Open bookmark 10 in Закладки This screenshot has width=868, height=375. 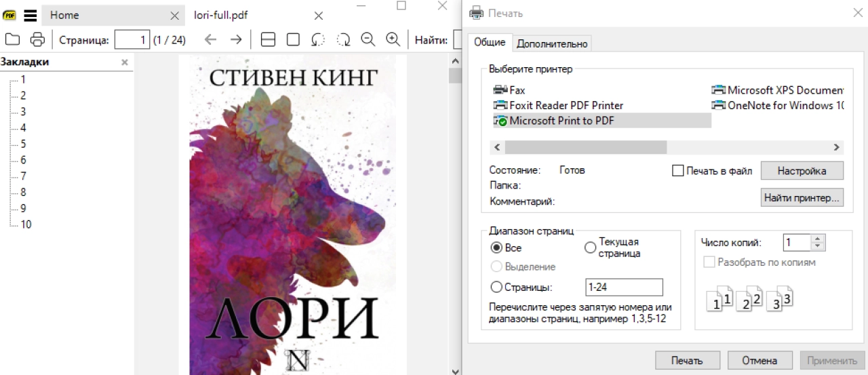26,224
